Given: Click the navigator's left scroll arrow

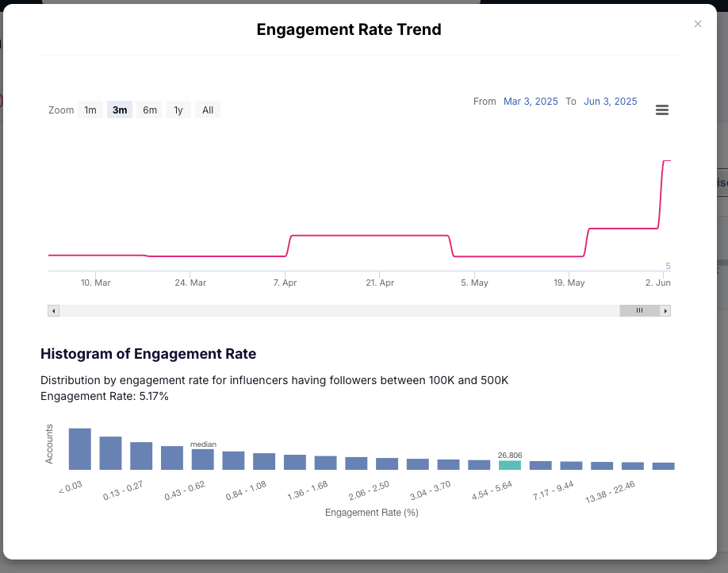Looking at the screenshot, I should (53, 310).
